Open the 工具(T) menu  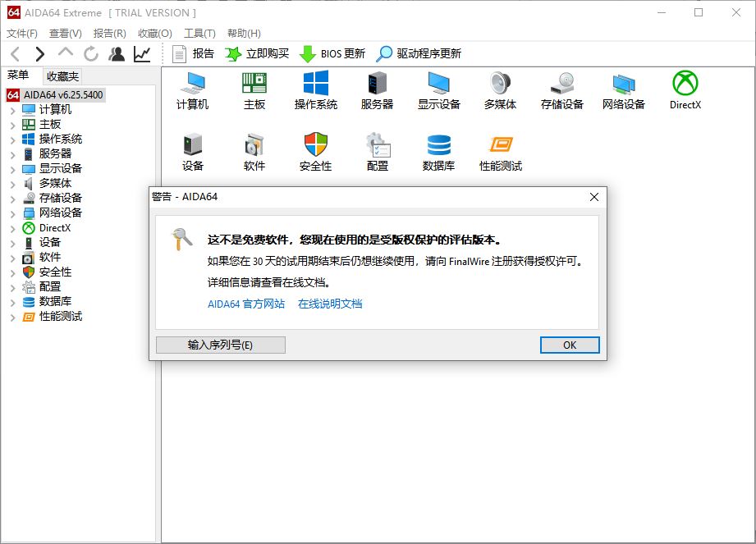[199, 34]
